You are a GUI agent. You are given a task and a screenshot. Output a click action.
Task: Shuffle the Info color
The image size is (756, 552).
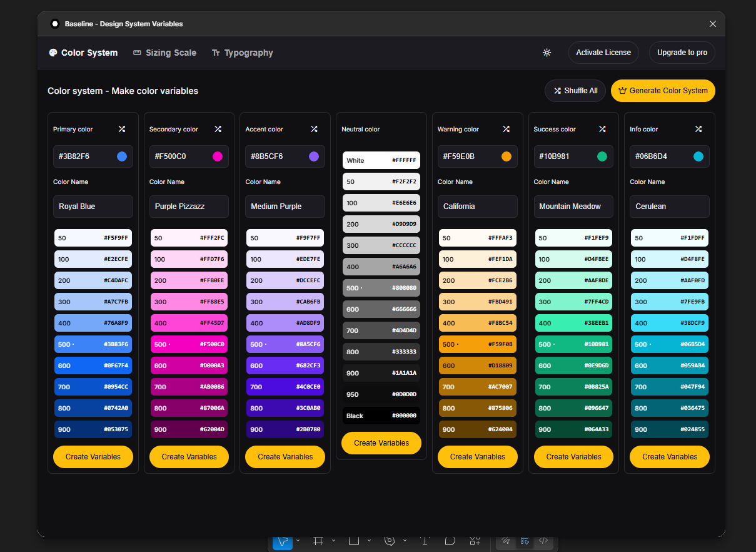pyautogui.click(x=698, y=129)
